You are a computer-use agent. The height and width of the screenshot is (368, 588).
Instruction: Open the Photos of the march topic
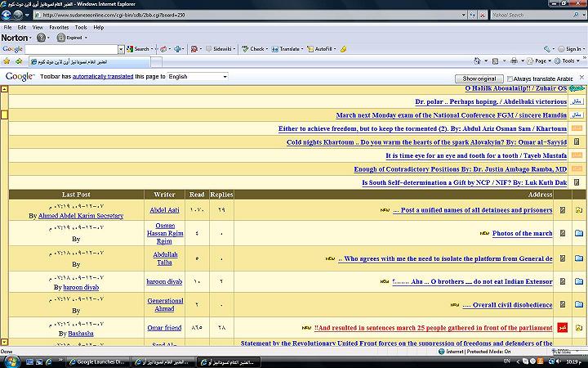[x=522, y=233]
